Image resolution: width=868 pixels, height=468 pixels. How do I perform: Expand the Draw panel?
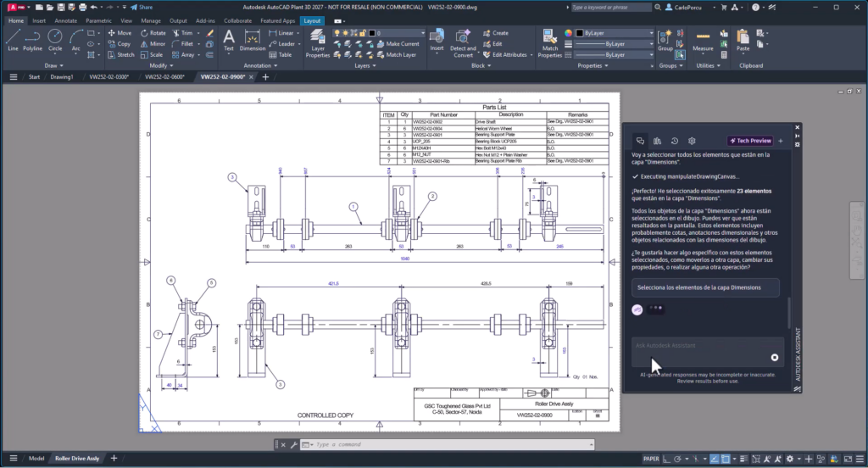coord(53,65)
